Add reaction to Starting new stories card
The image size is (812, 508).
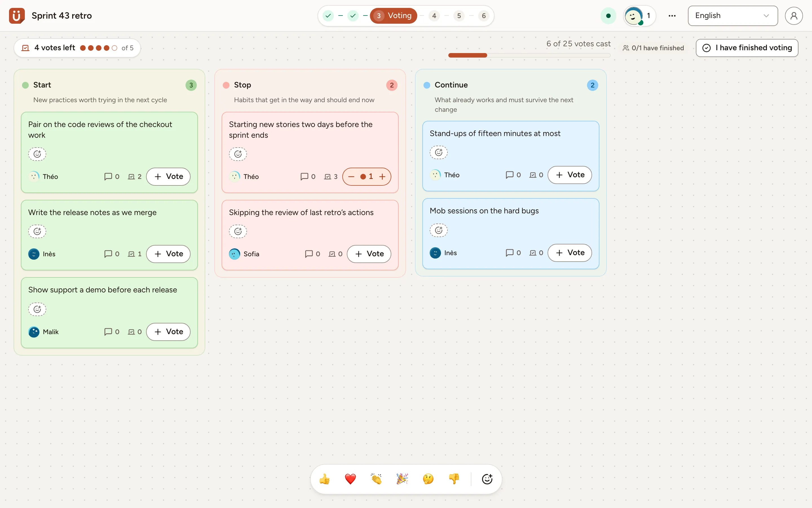(238, 154)
